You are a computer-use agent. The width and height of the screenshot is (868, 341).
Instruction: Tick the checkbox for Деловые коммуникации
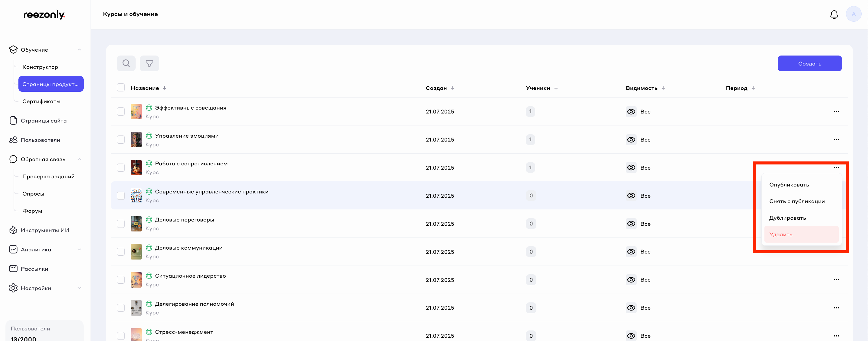pos(121,252)
